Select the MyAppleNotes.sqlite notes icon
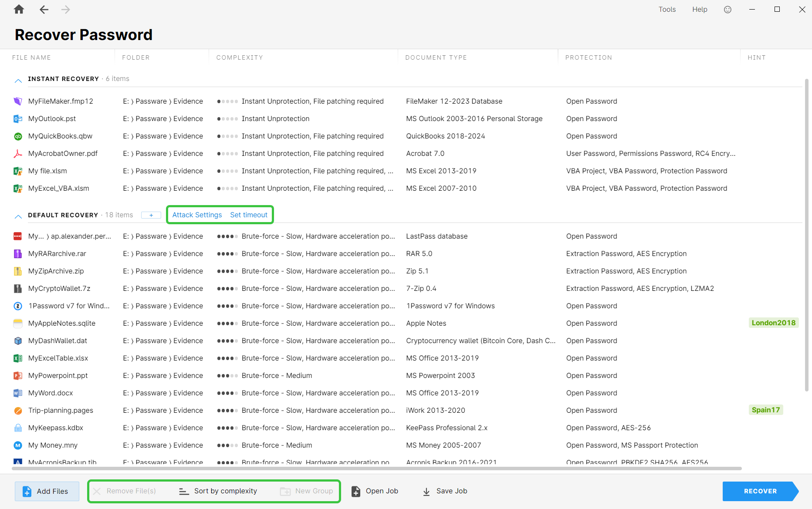The image size is (812, 509). click(18, 323)
